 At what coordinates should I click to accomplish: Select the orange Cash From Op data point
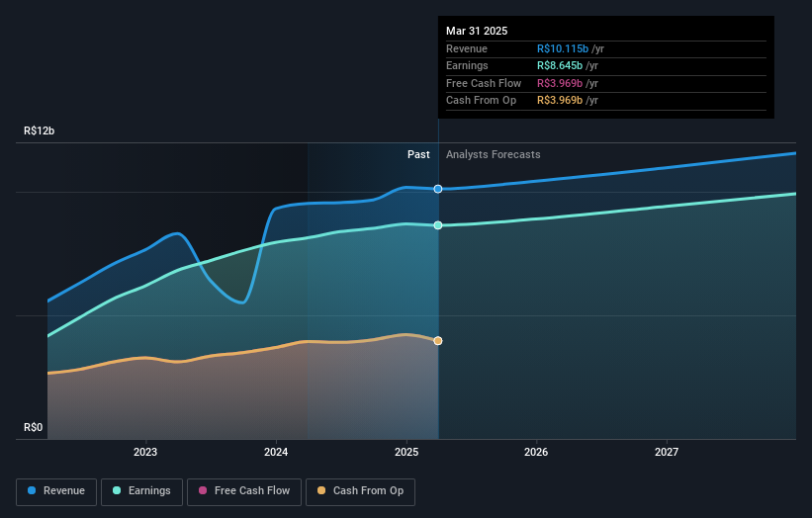pyautogui.click(x=438, y=340)
